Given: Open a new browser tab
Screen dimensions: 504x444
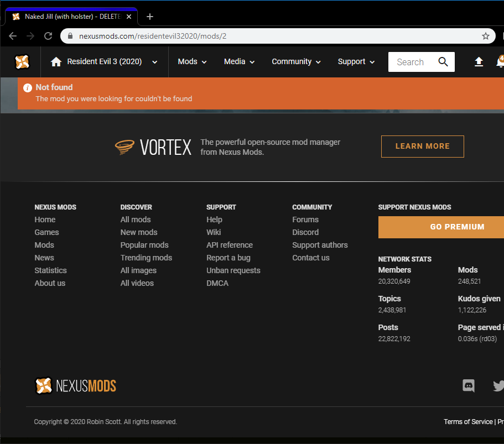Looking at the screenshot, I should (x=150, y=17).
